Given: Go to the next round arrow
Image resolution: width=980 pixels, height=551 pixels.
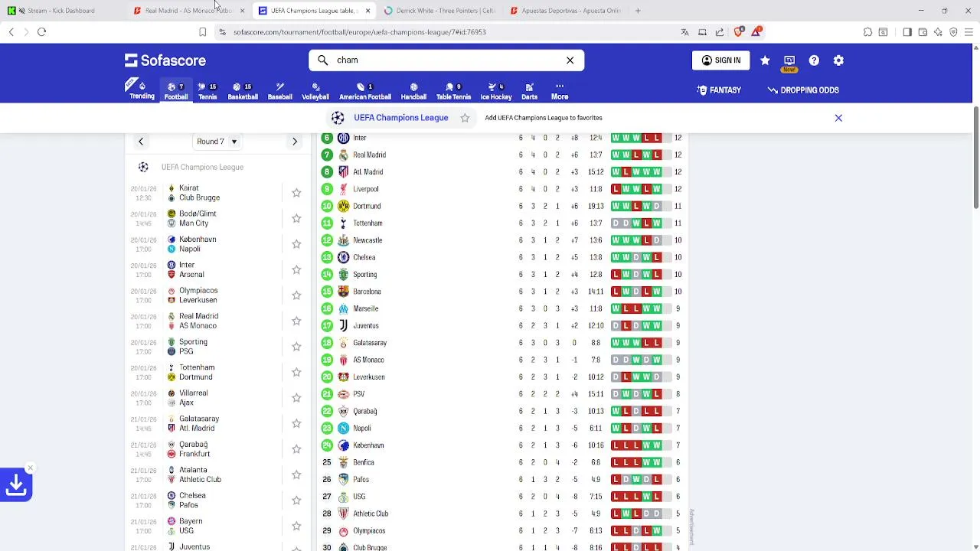Looking at the screenshot, I should click(295, 142).
